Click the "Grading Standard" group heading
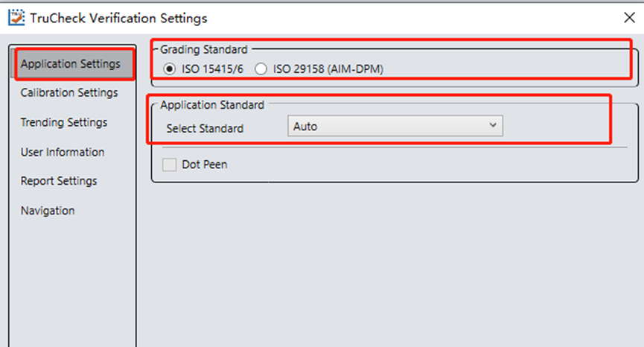Viewport: 644px width, 347px height. pos(204,50)
